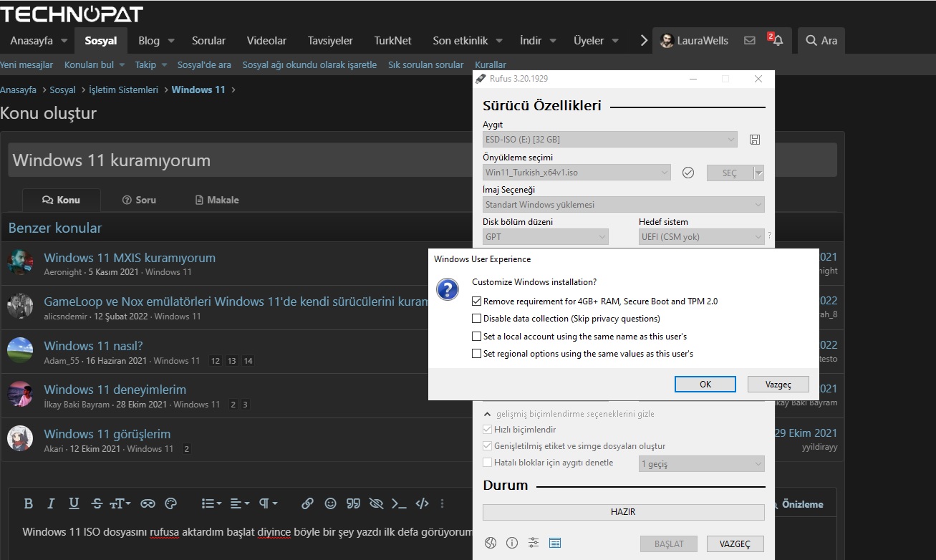Open the font size menu in editor
The width and height of the screenshot is (936, 560).
[x=120, y=503]
